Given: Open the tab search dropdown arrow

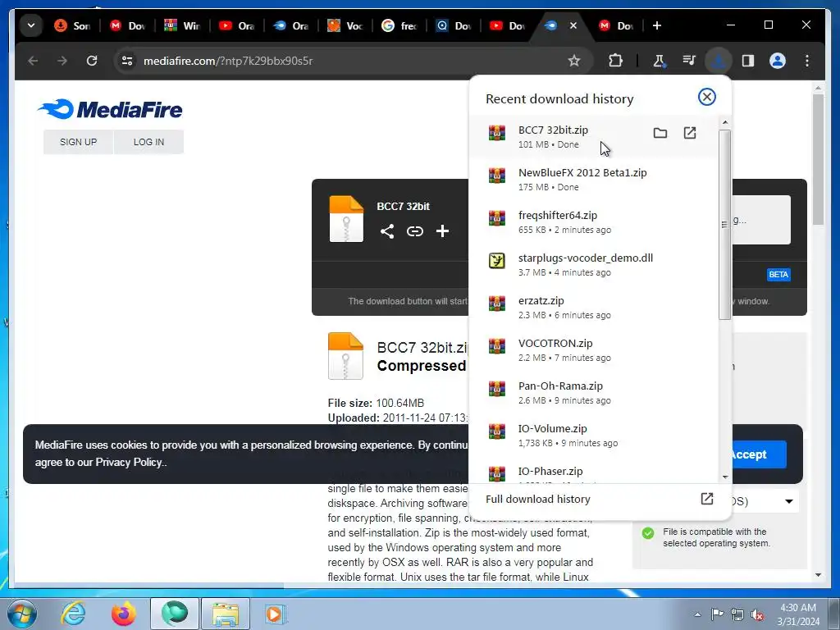Looking at the screenshot, I should tap(31, 25).
